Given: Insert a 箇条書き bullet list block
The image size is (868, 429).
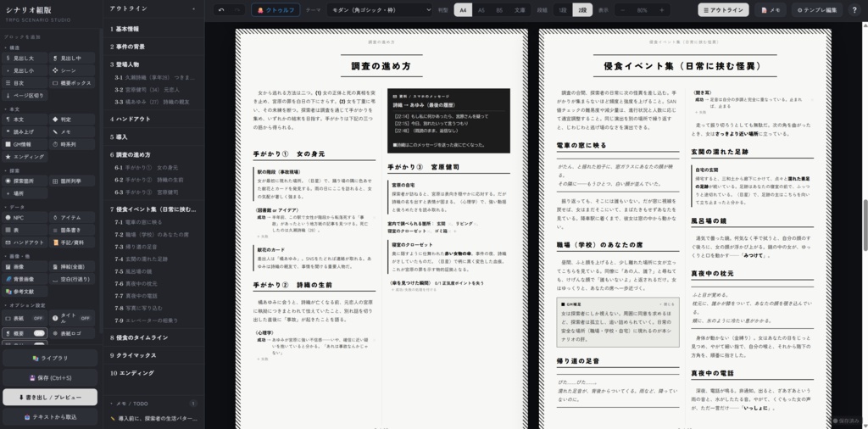Looking at the screenshot, I should tap(72, 230).
